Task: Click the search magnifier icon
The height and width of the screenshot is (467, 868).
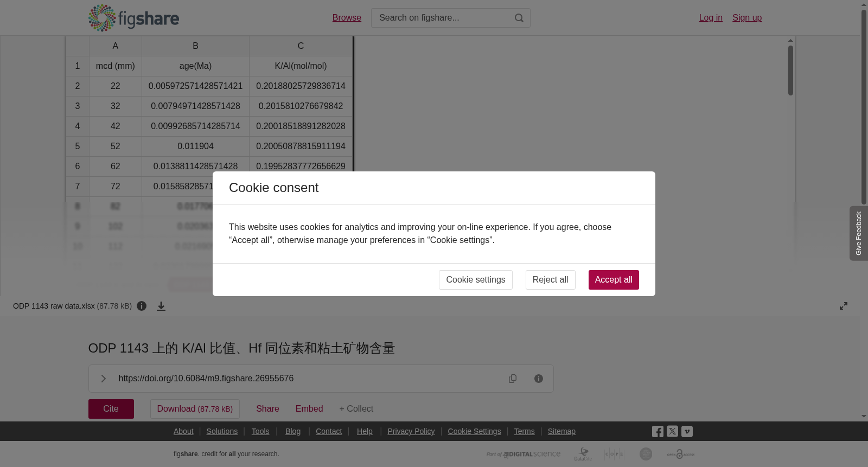Action: pyautogui.click(x=519, y=18)
